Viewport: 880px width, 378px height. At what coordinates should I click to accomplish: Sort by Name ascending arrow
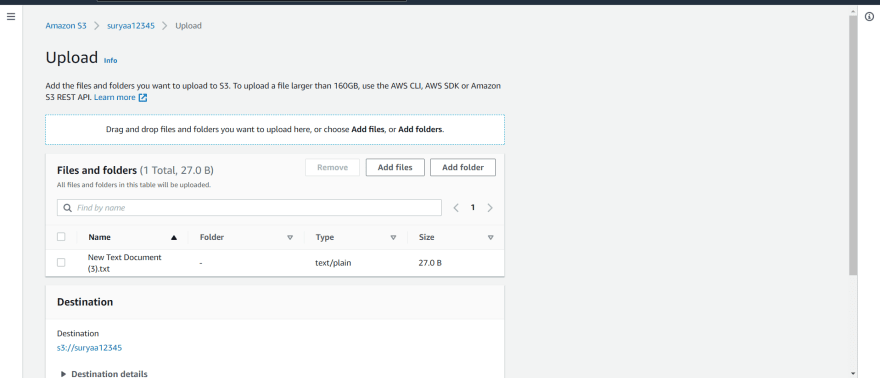click(x=173, y=237)
